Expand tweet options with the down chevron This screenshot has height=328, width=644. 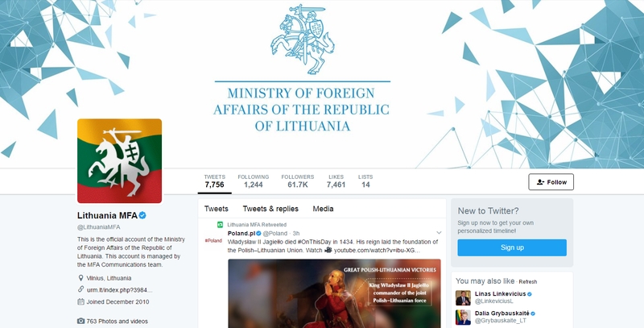(438, 233)
